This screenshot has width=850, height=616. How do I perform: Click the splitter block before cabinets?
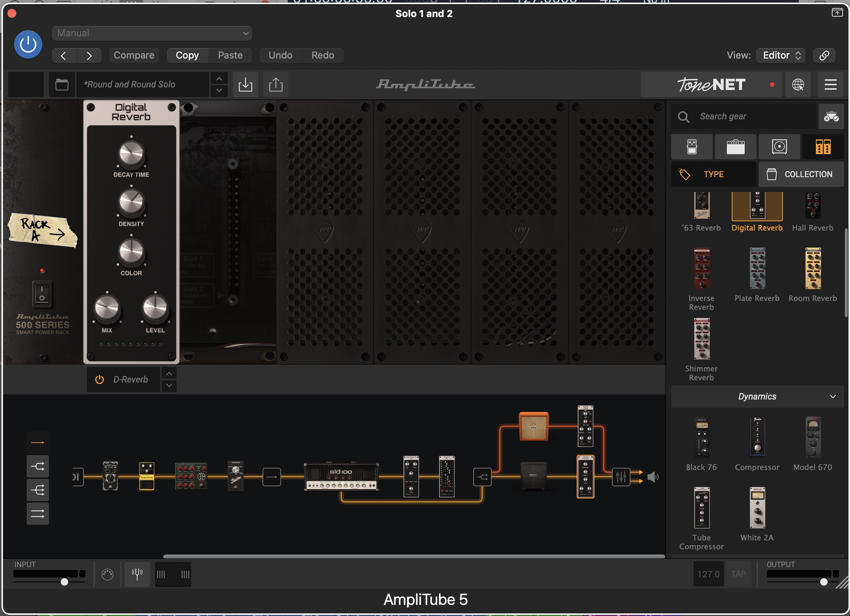(x=482, y=477)
